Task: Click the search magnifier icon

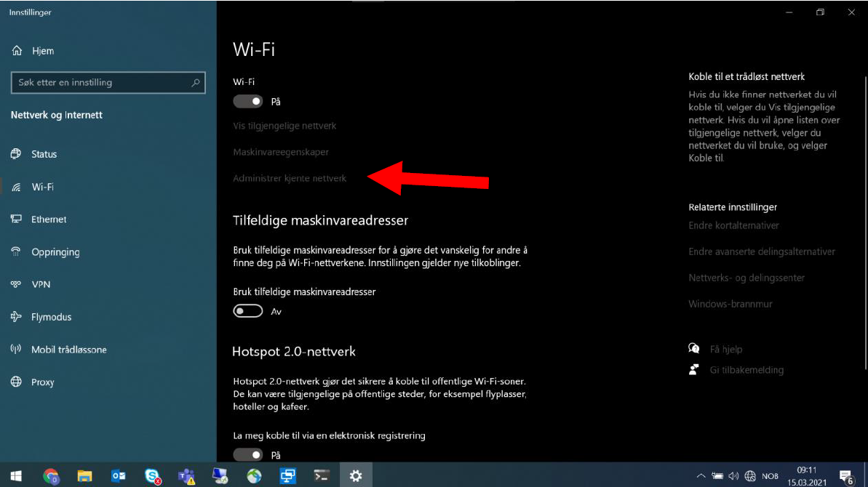Action: pyautogui.click(x=196, y=83)
